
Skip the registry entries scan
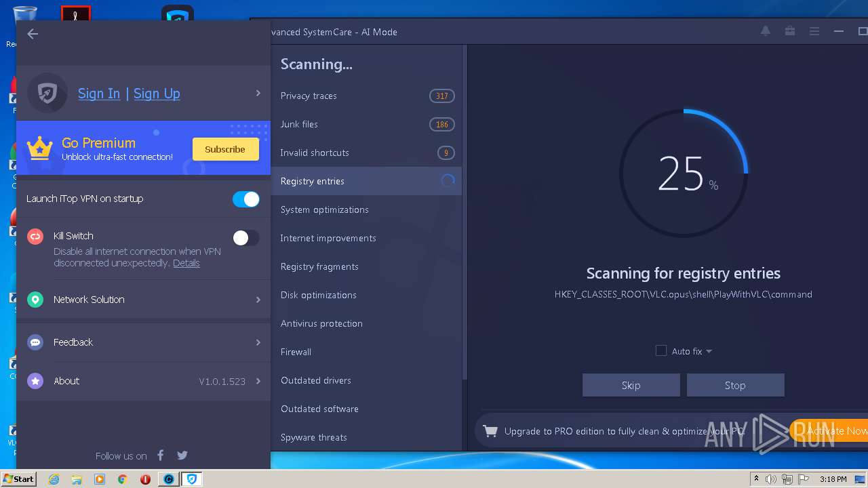631,385
